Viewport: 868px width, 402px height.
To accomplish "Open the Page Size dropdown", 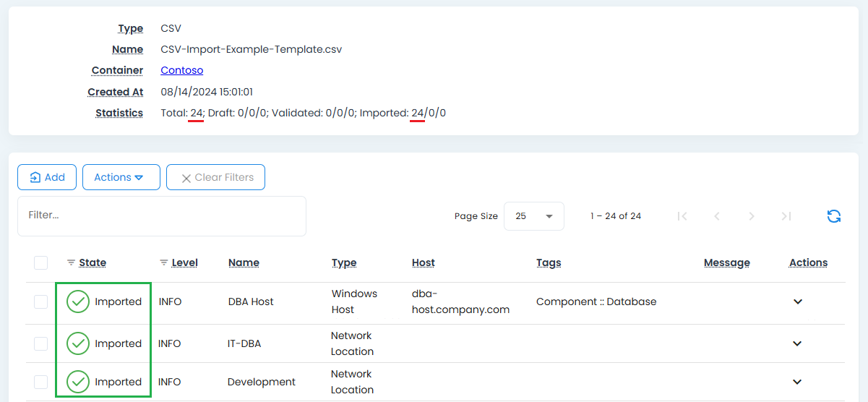I will [x=533, y=216].
